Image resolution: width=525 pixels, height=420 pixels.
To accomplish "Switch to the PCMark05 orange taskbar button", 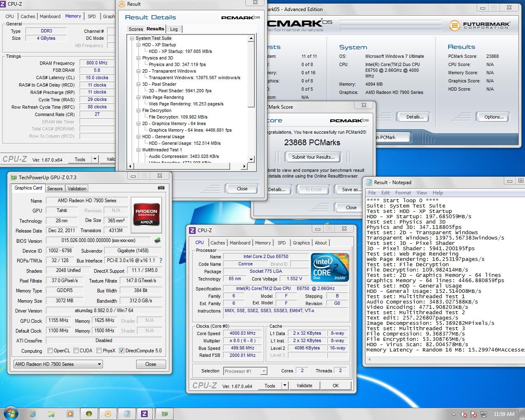I will pos(108,414).
